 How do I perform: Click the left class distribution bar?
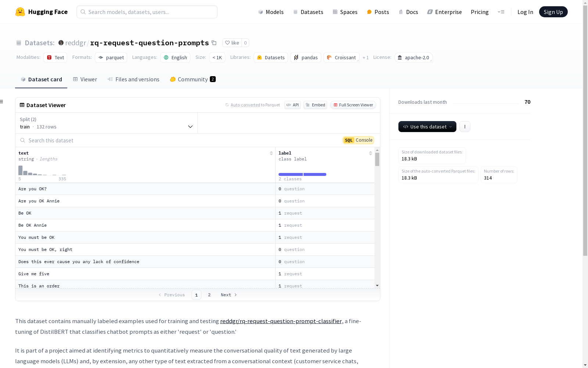[291, 174]
